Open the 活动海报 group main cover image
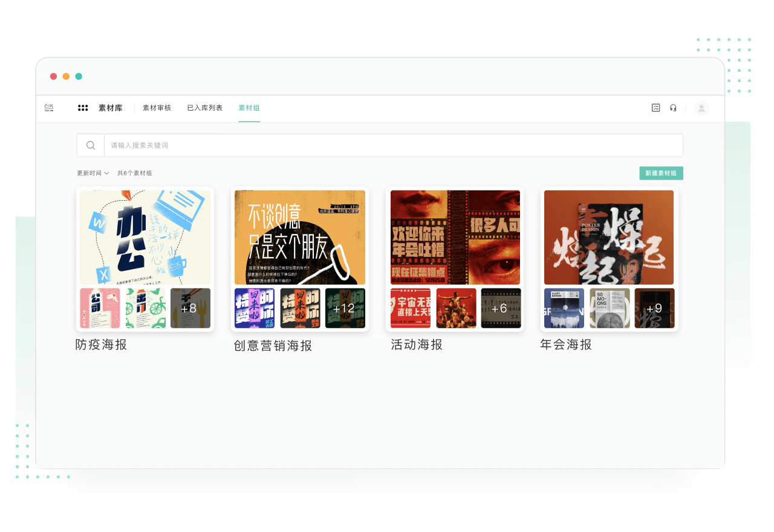 pos(455,238)
